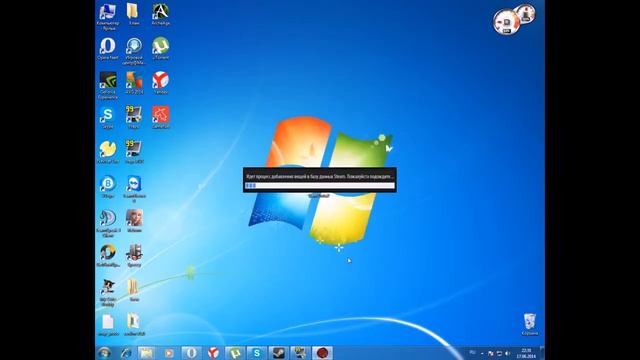
Task: Click the Show desktop strip
Action: 542,353
